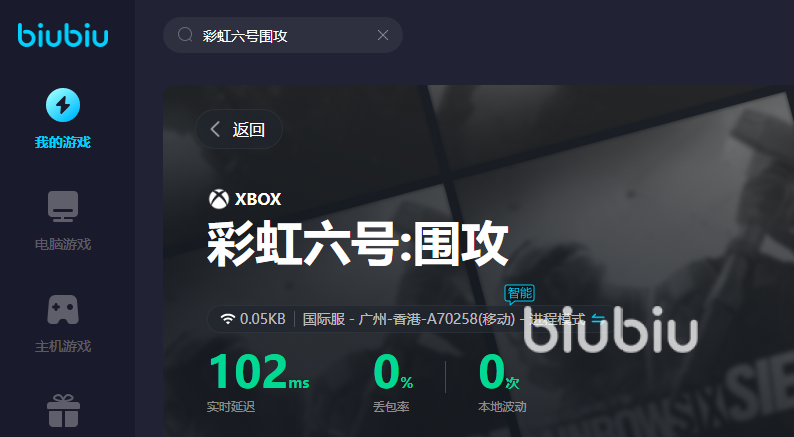Screen dimensions: 794x437
Task: Click the 彩虹六号:围攻 game title
Action: (358, 245)
